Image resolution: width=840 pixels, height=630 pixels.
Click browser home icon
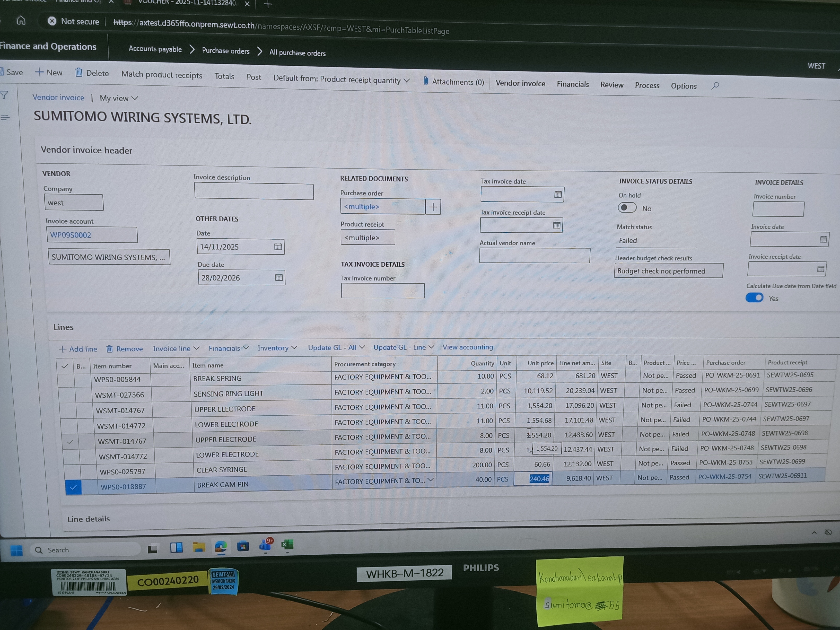(21, 21)
